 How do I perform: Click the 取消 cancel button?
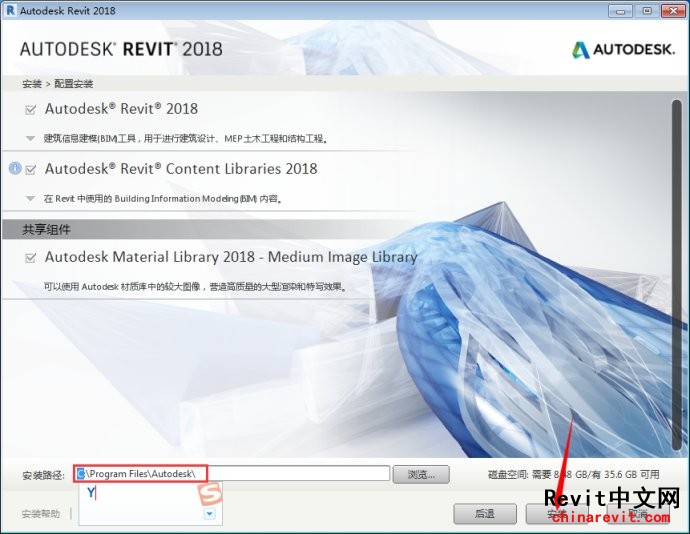638,513
